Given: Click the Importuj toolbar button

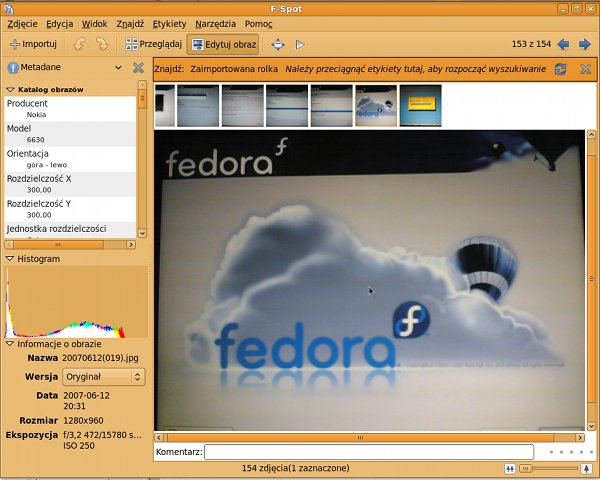Looking at the screenshot, I should pos(33,44).
